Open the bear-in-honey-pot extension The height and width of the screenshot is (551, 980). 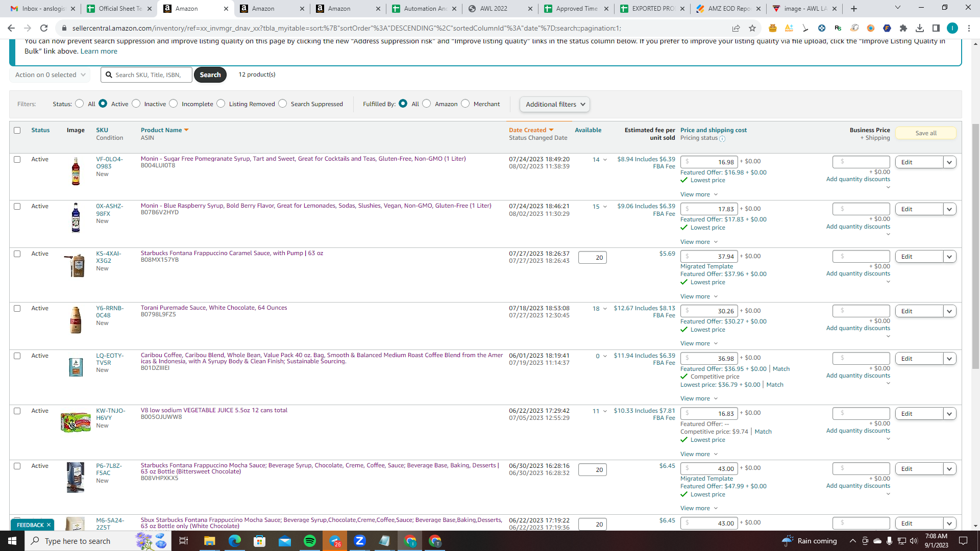coord(773,28)
